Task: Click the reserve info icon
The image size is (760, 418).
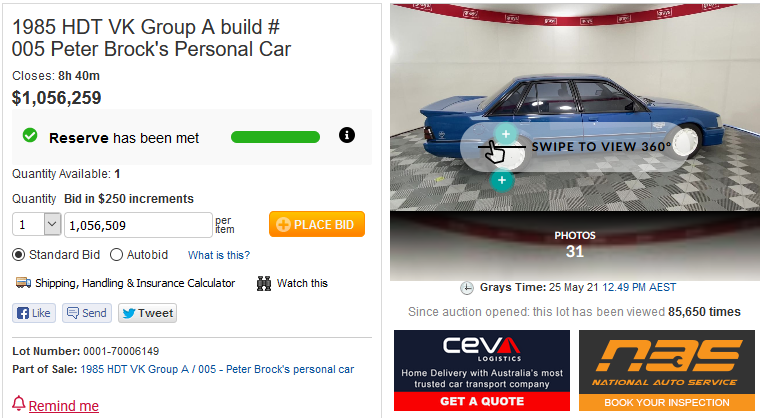Action: [347, 135]
